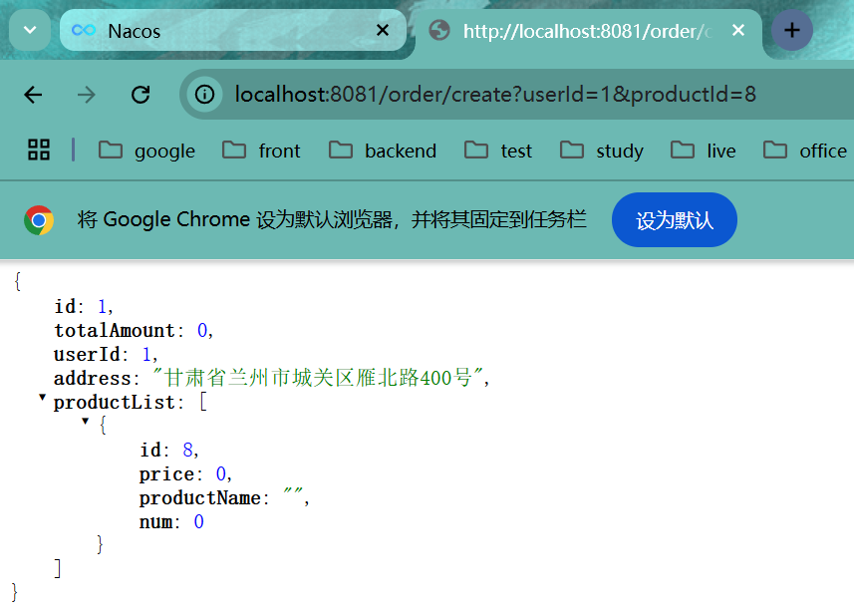
Task: Click the Nacos favicon on its tab
Action: pos(82,30)
